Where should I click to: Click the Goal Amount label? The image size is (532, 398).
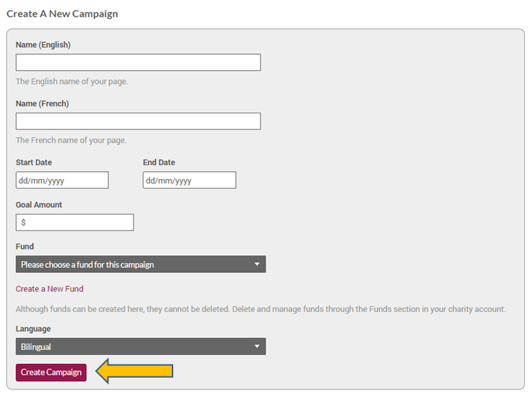tap(39, 205)
